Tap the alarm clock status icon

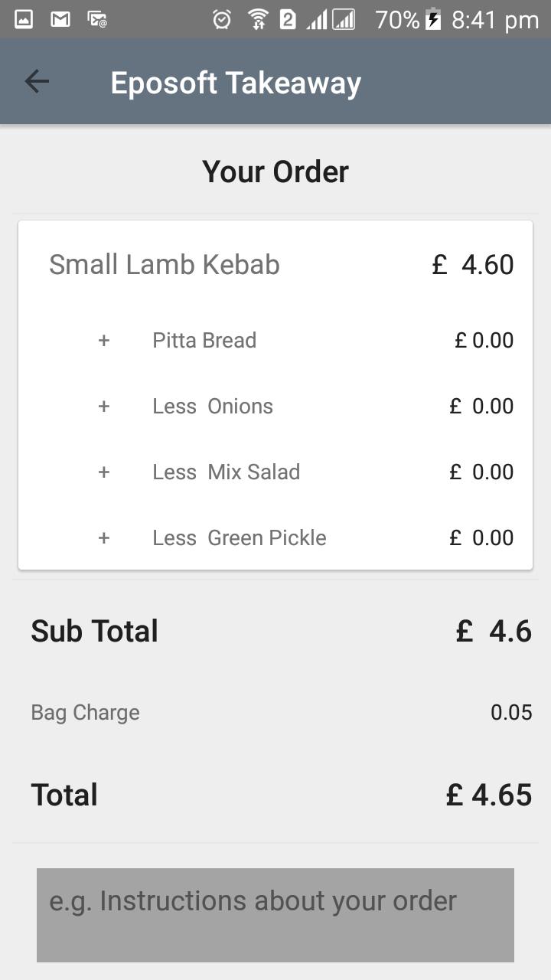point(222,19)
